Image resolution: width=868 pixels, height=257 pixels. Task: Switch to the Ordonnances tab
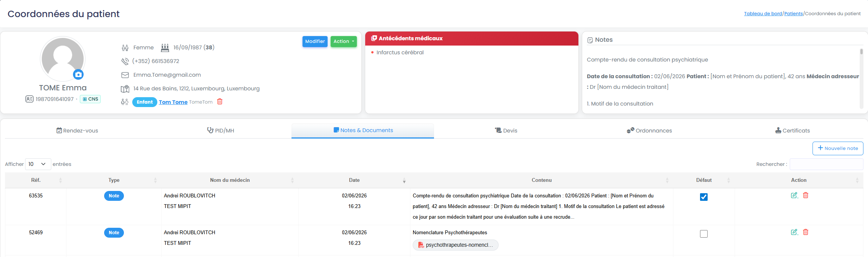click(x=649, y=131)
